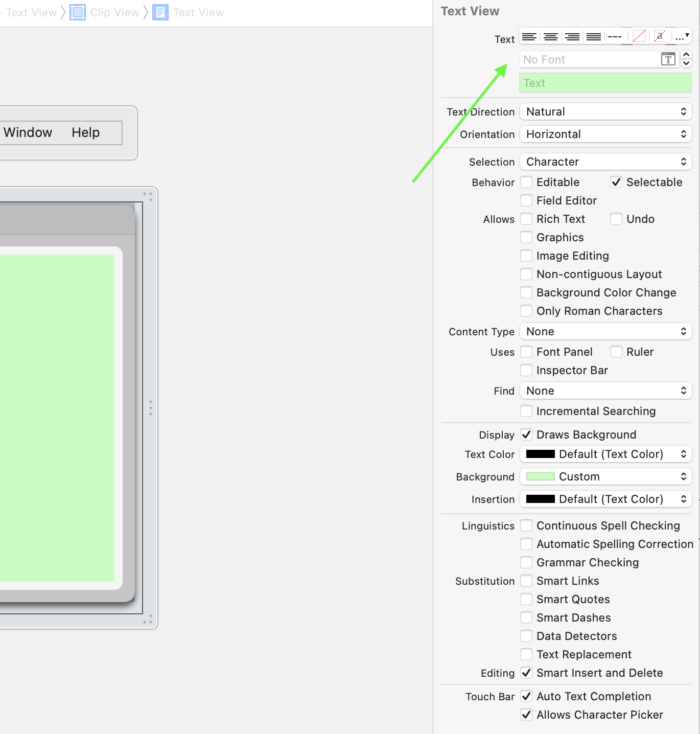Screen dimensions: 700x734
Task: Click the Window menu item
Action: (28, 133)
